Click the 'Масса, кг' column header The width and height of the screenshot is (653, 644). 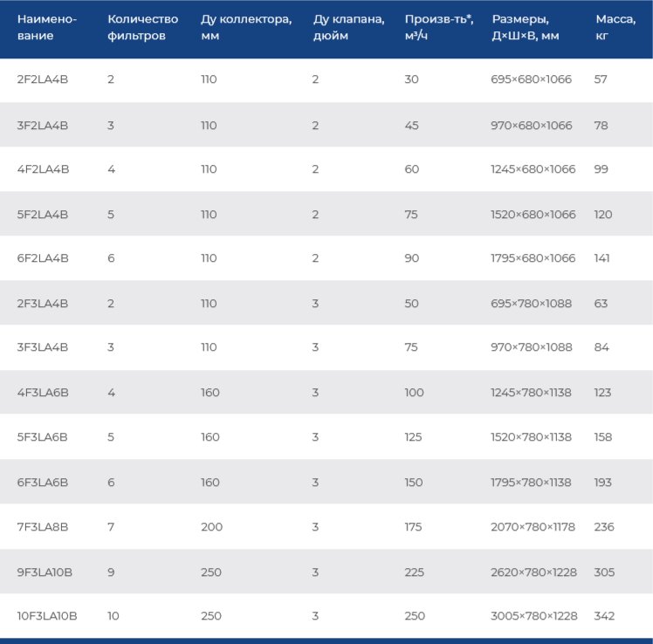[615, 27]
